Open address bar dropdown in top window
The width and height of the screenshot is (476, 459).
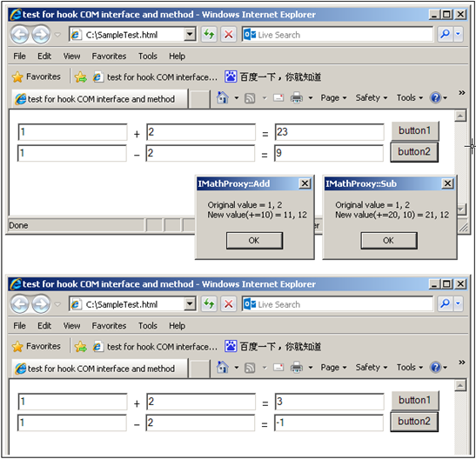(x=190, y=34)
